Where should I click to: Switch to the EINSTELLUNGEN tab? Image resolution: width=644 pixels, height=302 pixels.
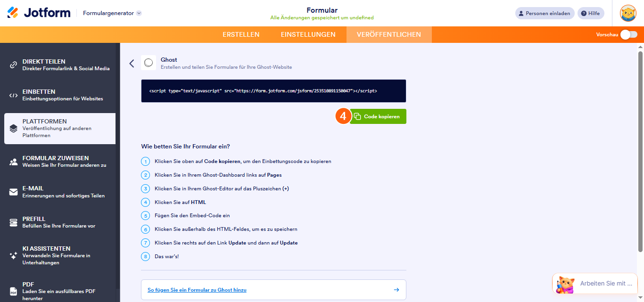point(308,34)
